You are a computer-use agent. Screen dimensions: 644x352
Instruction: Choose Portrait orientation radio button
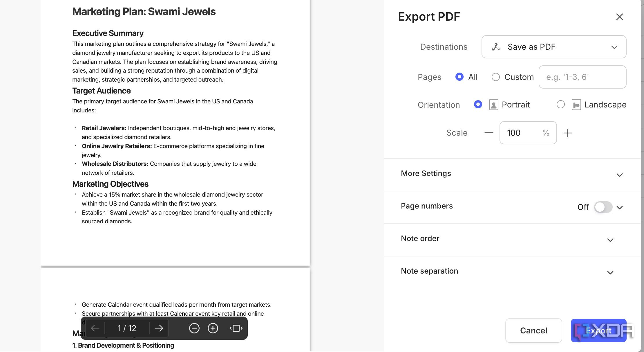[478, 104]
